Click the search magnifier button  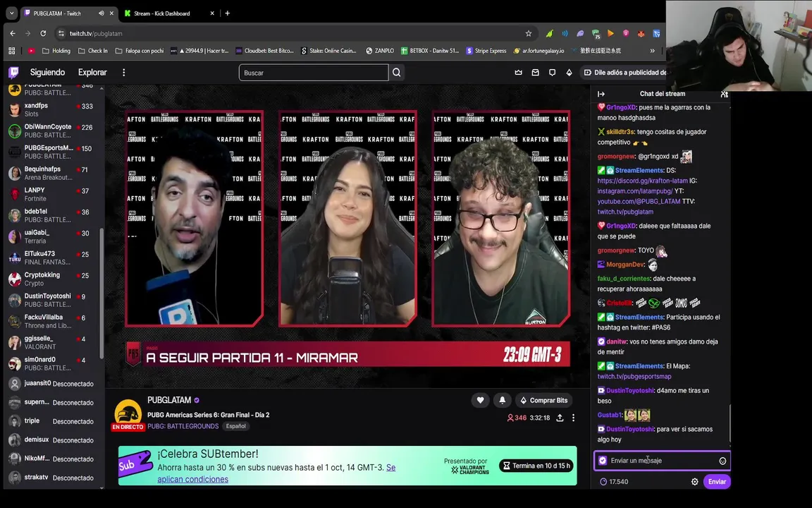click(397, 73)
